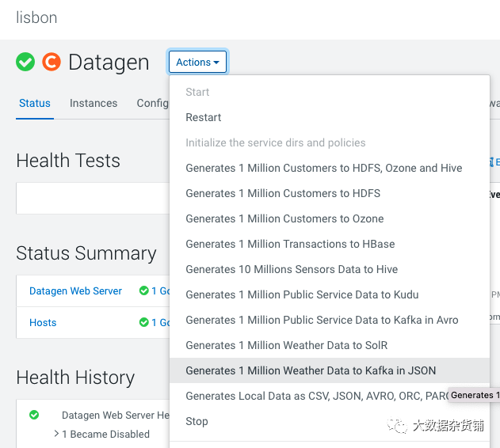Choose Generates 1 Million Transactions to HBase
500x448 pixels.
click(330, 244)
